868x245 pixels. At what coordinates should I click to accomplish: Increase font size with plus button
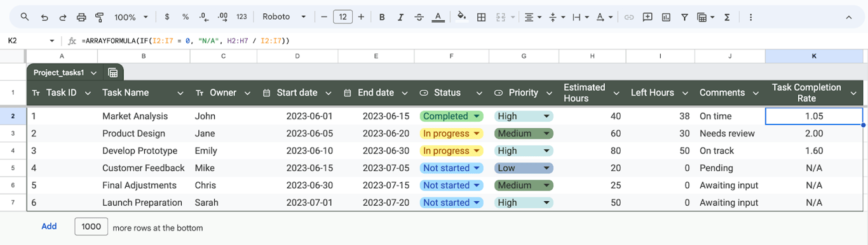coord(362,17)
